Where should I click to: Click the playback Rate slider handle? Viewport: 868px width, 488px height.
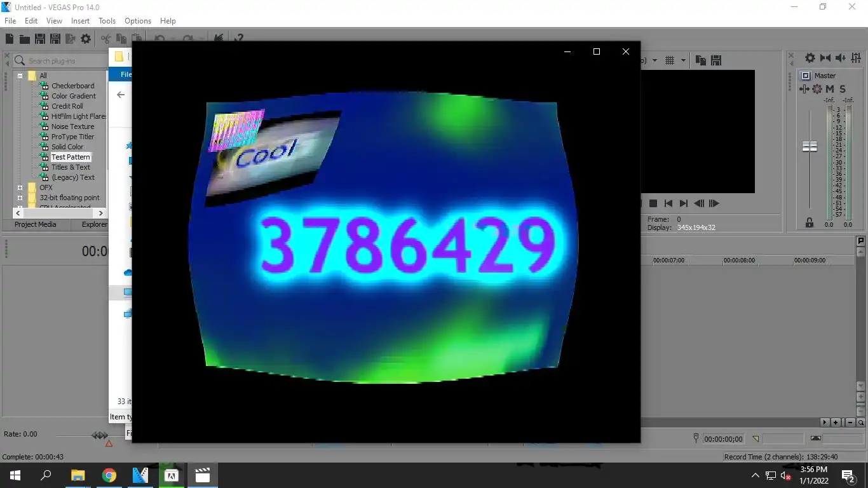pos(100,435)
